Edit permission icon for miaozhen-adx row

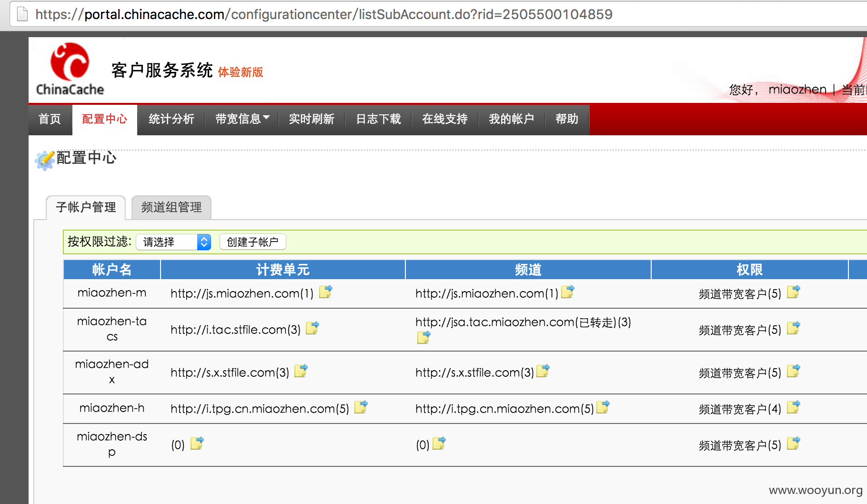coord(794,371)
